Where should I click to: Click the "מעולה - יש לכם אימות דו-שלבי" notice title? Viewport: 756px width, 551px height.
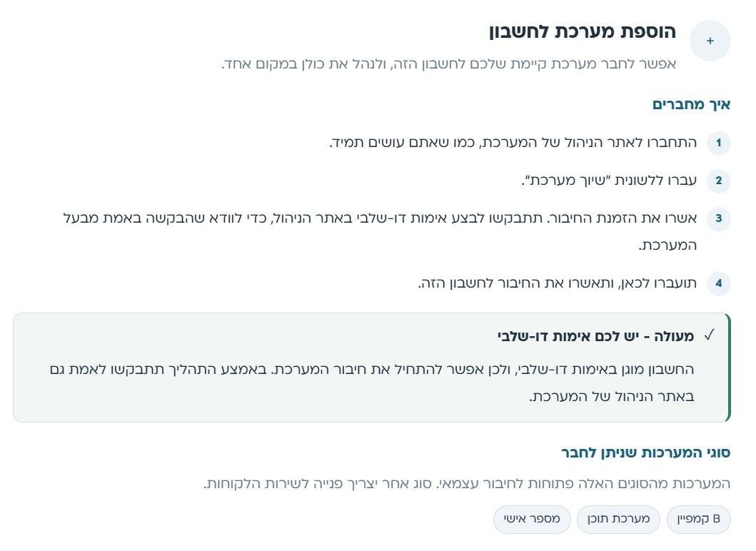[595, 336]
